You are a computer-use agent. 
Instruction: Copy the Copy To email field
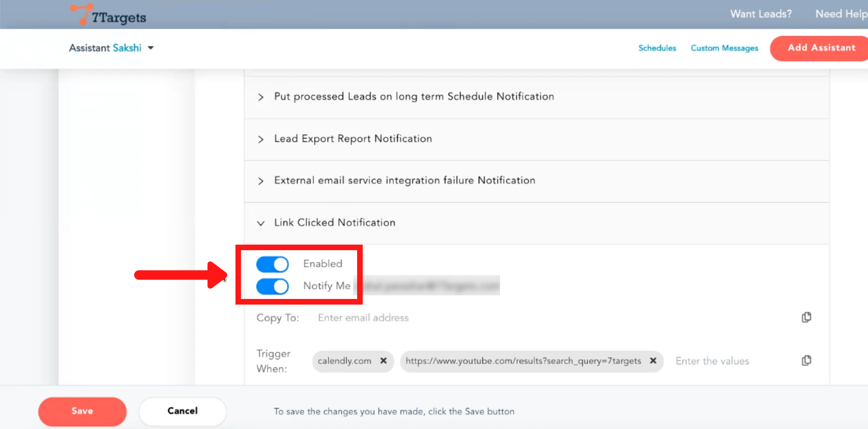(806, 317)
